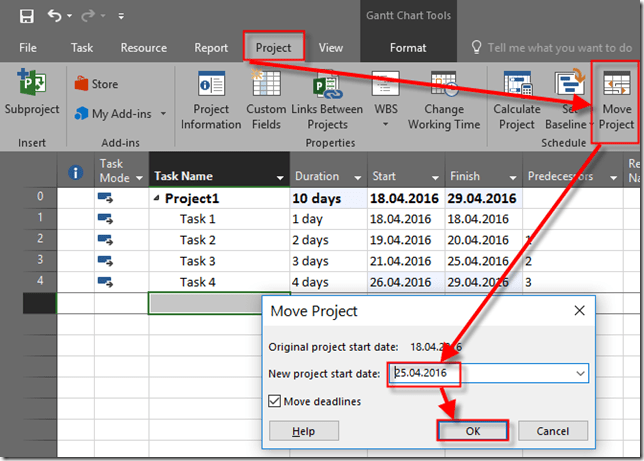
Task: Click the Undo arrow icon
Action: click(x=54, y=16)
